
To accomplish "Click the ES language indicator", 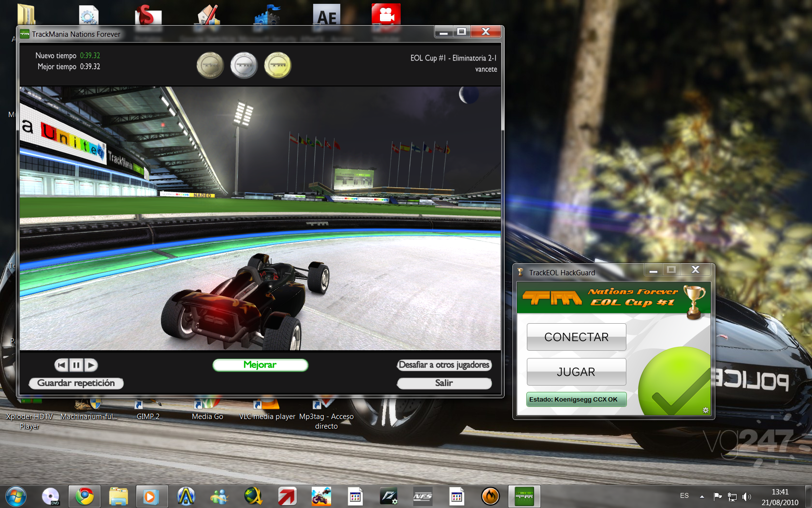I will tap(684, 495).
